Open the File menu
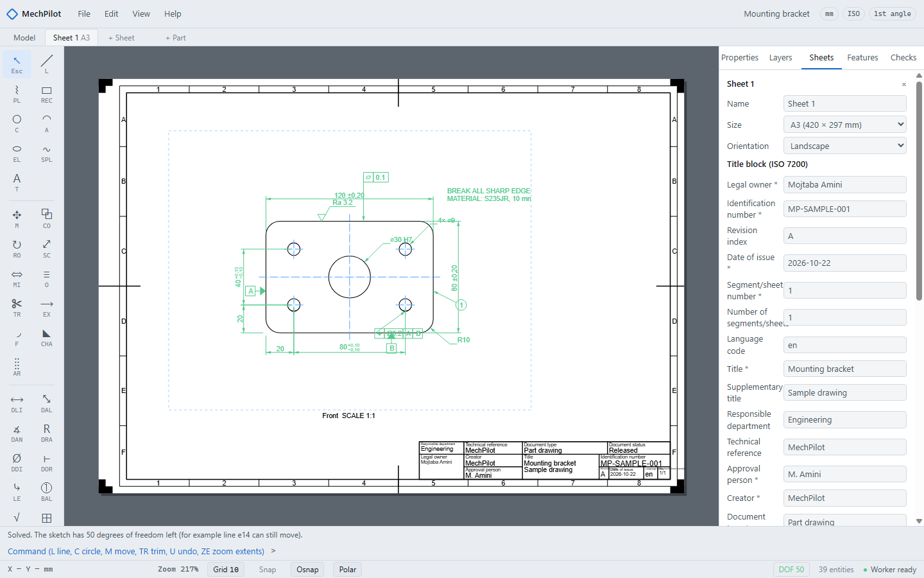The image size is (924, 578). [x=84, y=13]
